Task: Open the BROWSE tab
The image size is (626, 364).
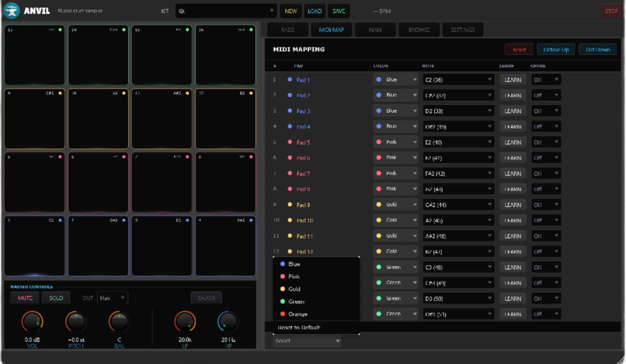Action: click(419, 30)
